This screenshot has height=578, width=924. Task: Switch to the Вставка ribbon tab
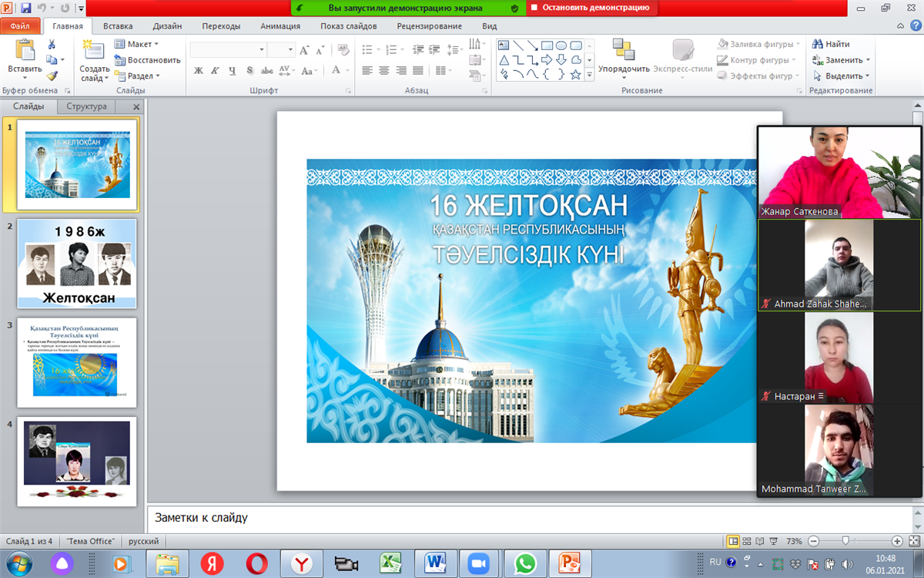pos(117,25)
